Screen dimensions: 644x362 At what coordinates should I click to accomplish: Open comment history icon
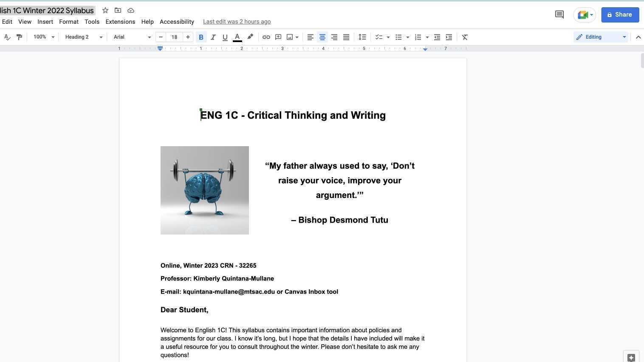point(559,14)
